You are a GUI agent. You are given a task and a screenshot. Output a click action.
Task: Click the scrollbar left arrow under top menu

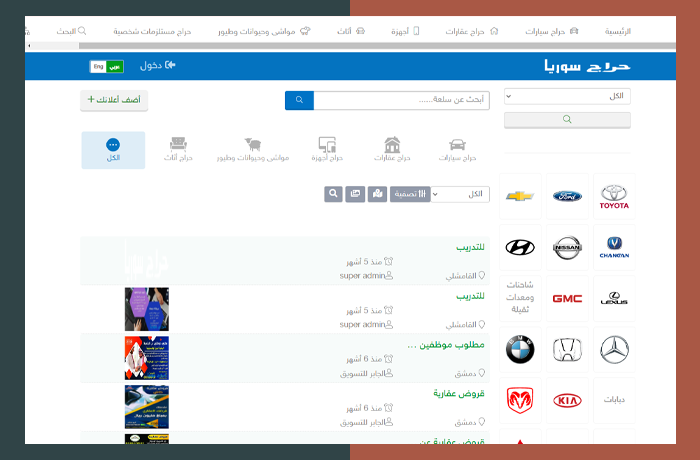point(29,46)
